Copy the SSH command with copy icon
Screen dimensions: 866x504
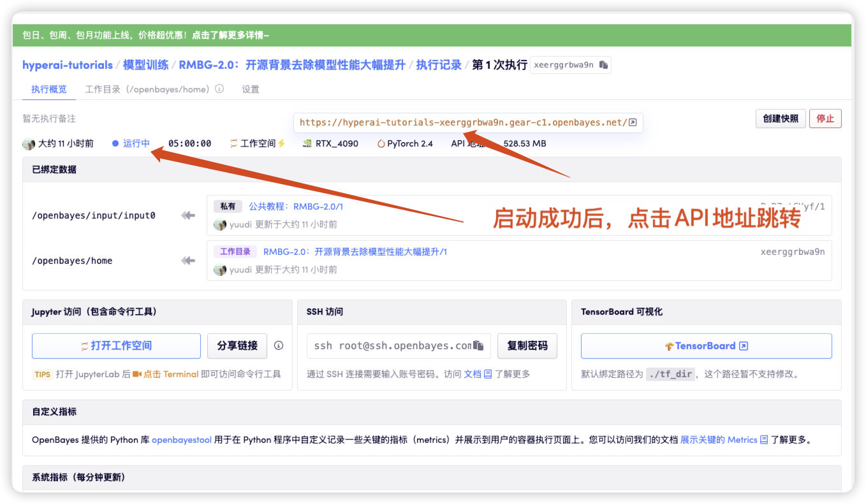[479, 346]
